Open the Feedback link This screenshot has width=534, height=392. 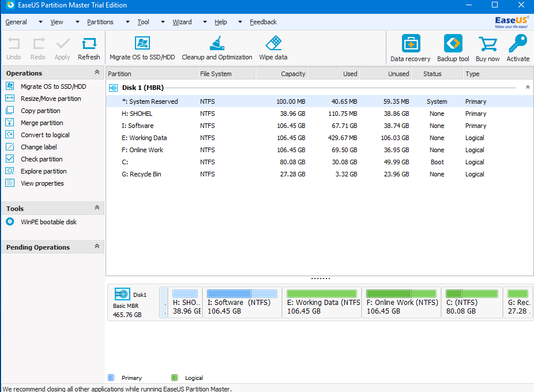[264, 22]
